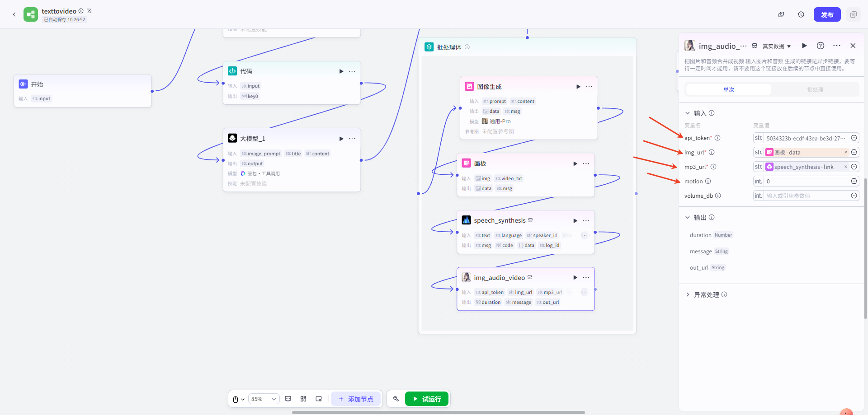Screen dimensions: 868x415
Task: Click the volume_db value input field
Action: pos(806,196)
